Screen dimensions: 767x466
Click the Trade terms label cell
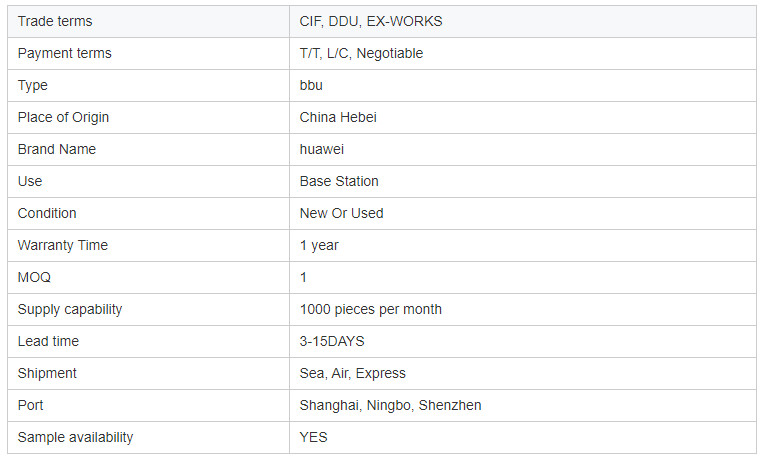[55, 21]
